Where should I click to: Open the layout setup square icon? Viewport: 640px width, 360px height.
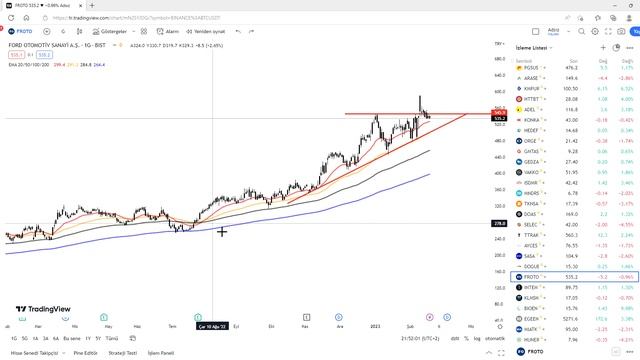point(536,31)
